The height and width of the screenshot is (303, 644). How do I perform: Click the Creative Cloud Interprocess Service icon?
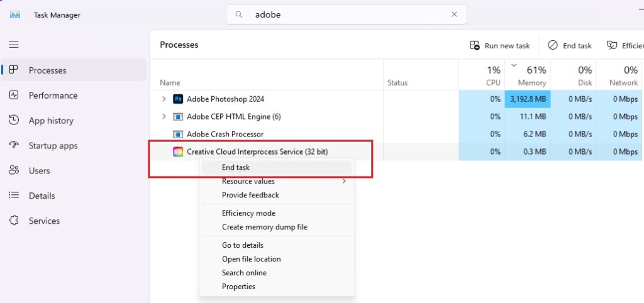coord(178,151)
